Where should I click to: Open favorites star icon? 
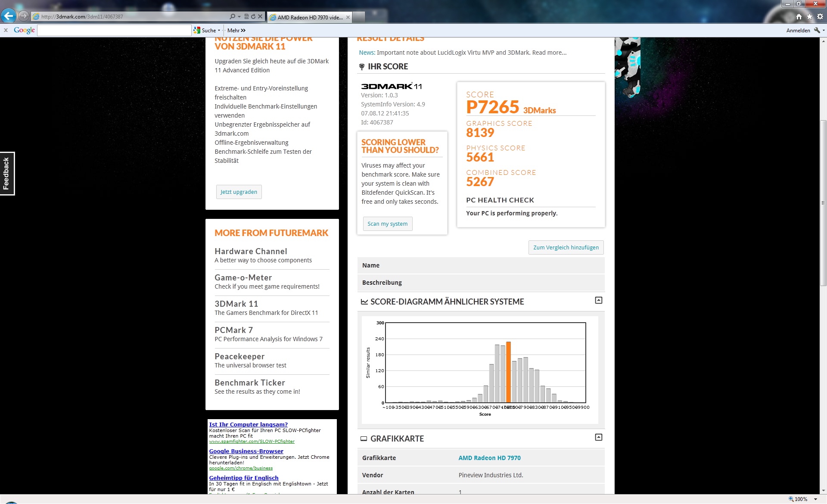click(x=809, y=16)
